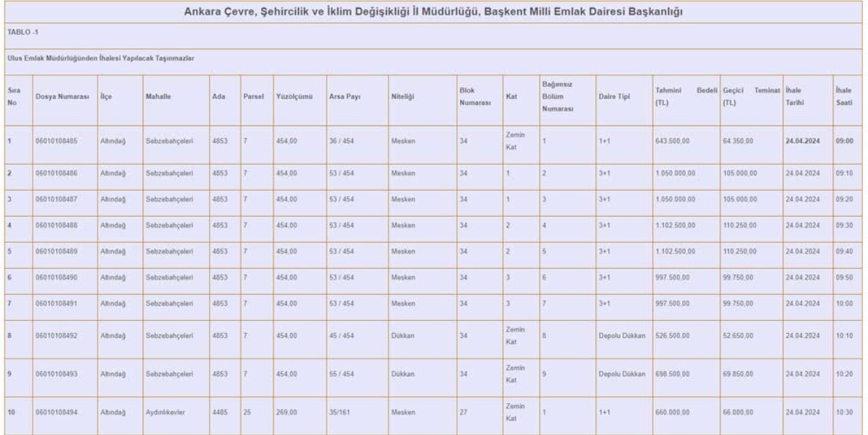Screen dimensions: 868x435
Task: Select the 'Mahalle' column header
Action: tap(158, 95)
